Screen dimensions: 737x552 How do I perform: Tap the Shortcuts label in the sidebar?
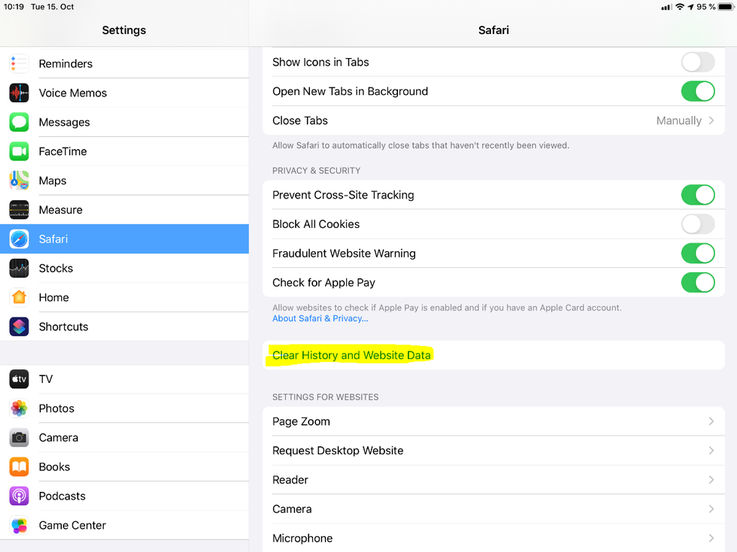pyautogui.click(x=63, y=326)
